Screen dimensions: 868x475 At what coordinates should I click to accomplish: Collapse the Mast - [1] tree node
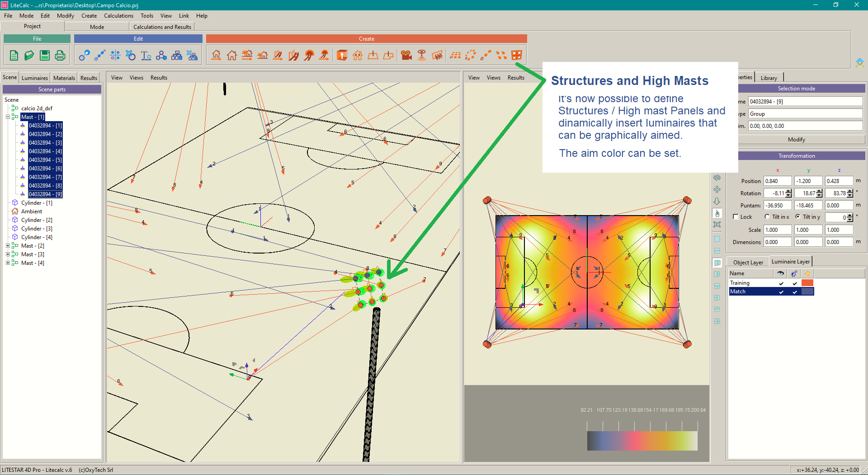click(x=8, y=117)
